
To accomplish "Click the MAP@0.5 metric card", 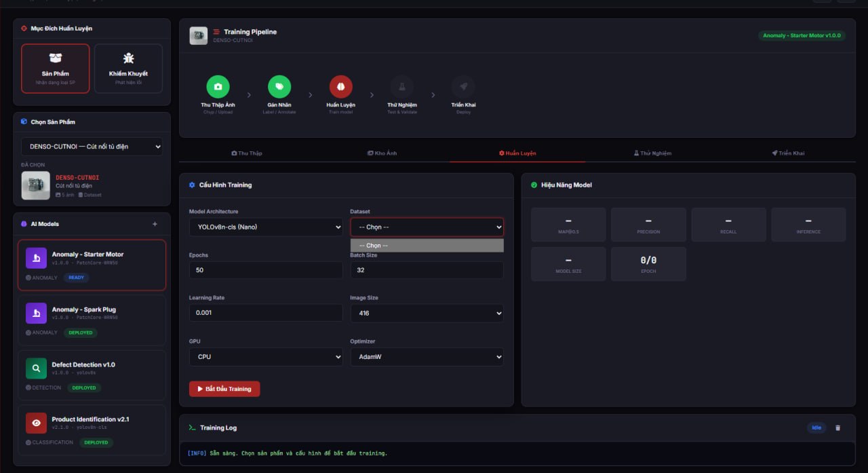I will 568,225.
